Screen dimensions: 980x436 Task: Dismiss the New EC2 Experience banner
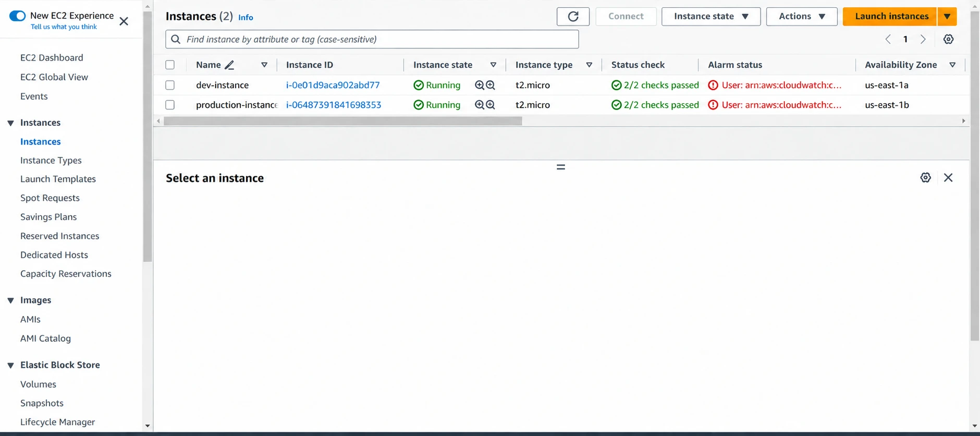(x=124, y=21)
